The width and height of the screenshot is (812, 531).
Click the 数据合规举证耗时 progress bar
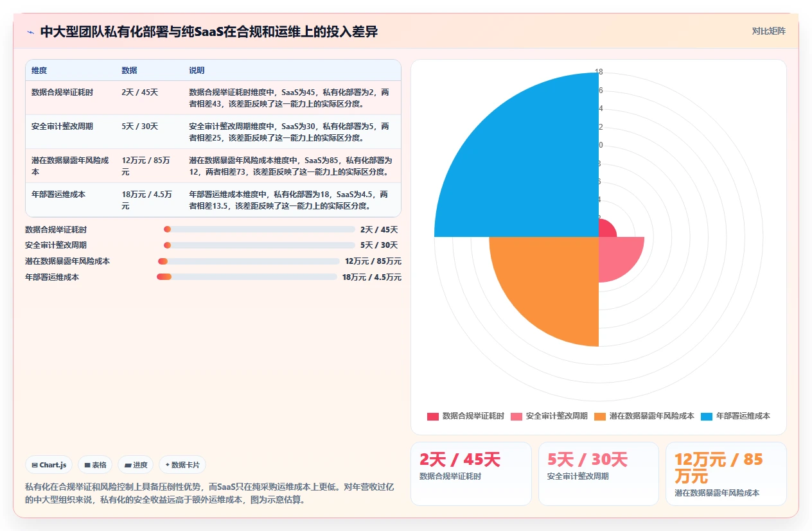260,229
